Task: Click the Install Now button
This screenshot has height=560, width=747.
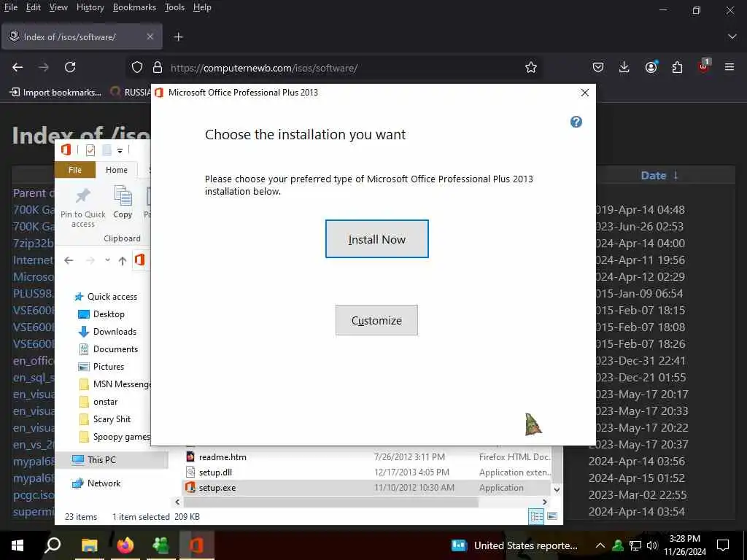Action: click(x=377, y=239)
